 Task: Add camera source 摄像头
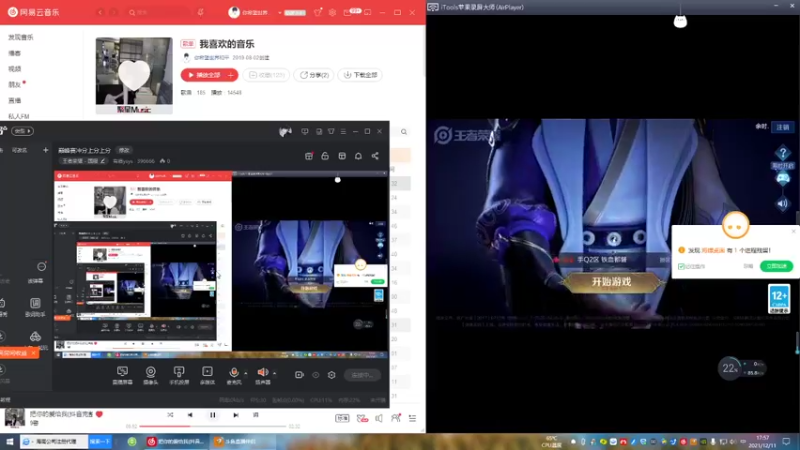tap(151, 375)
